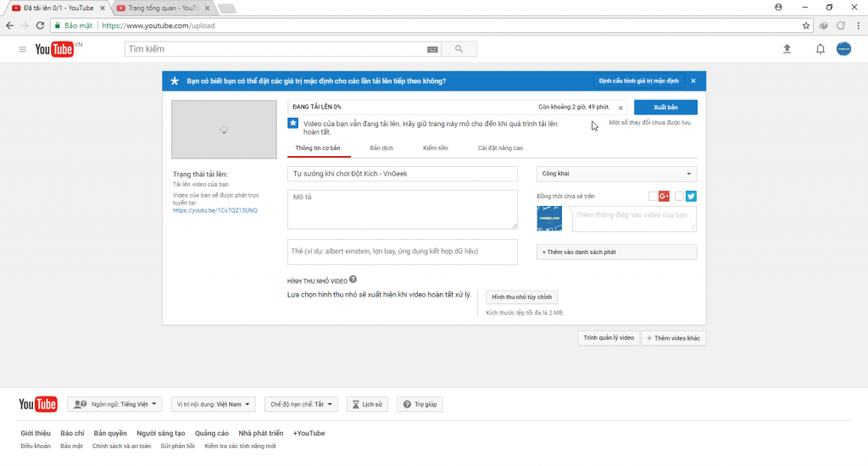This screenshot has width=868, height=466.
Task: Click the 'Xuất bản' publish button
Action: point(665,108)
